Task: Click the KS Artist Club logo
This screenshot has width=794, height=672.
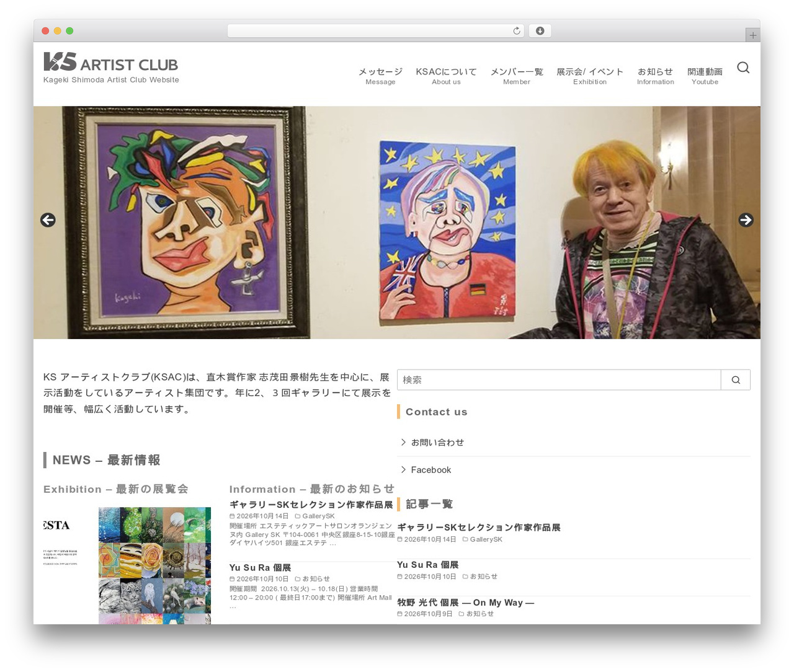Action: click(x=111, y=62)
